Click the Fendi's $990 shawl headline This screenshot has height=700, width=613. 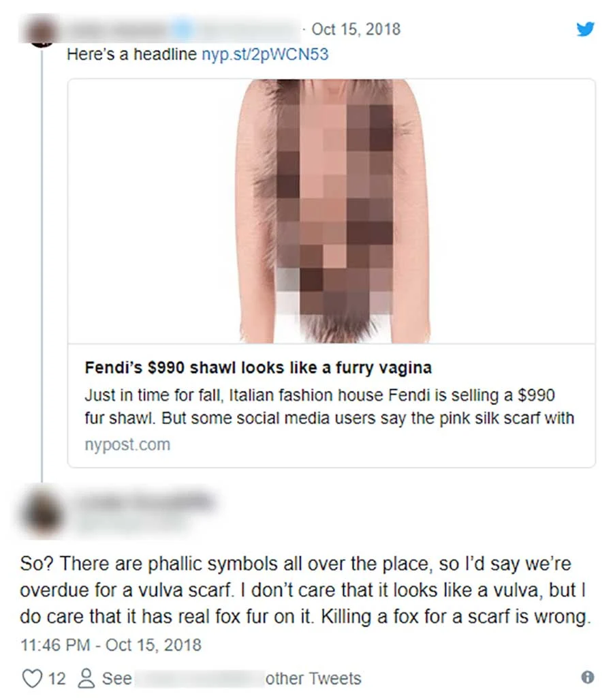tap(258, 368)
